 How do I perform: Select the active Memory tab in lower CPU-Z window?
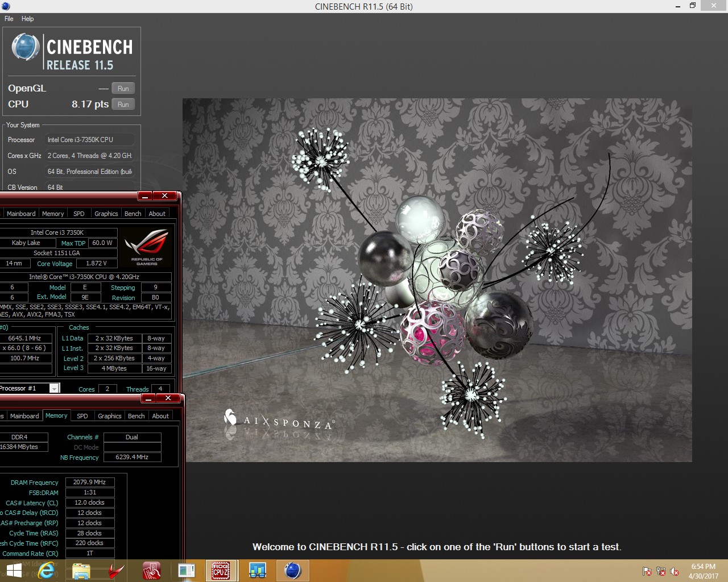(x=56, y=415)
